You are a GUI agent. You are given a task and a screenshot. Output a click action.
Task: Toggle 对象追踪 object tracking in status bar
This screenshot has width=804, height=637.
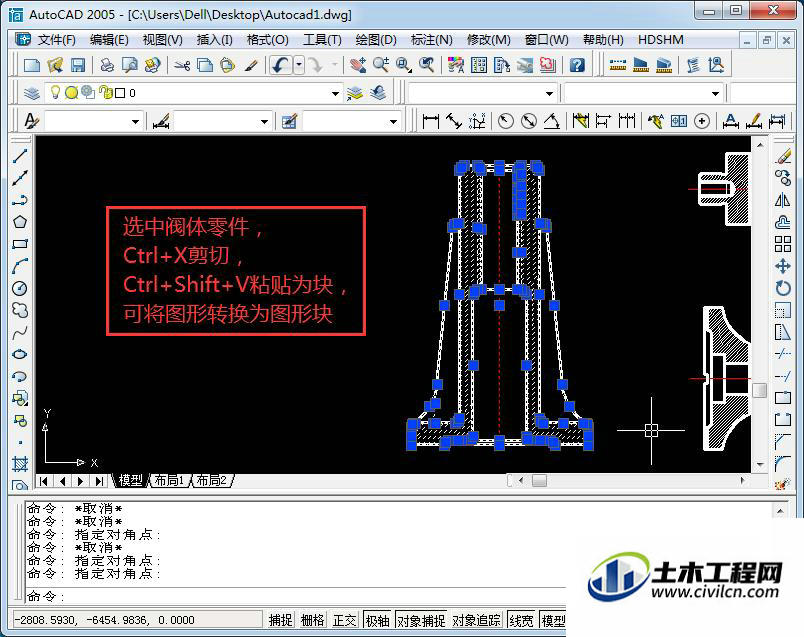(x=476, y=620)
